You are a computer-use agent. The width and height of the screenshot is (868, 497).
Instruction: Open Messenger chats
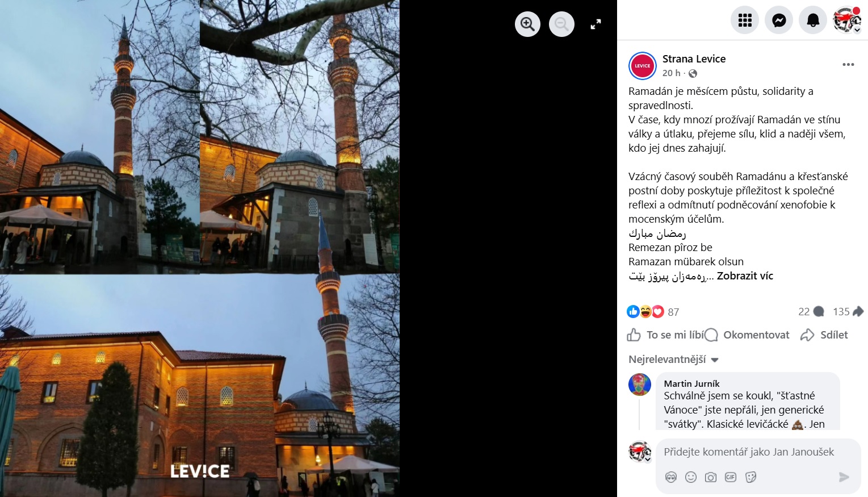pos(779,20)
